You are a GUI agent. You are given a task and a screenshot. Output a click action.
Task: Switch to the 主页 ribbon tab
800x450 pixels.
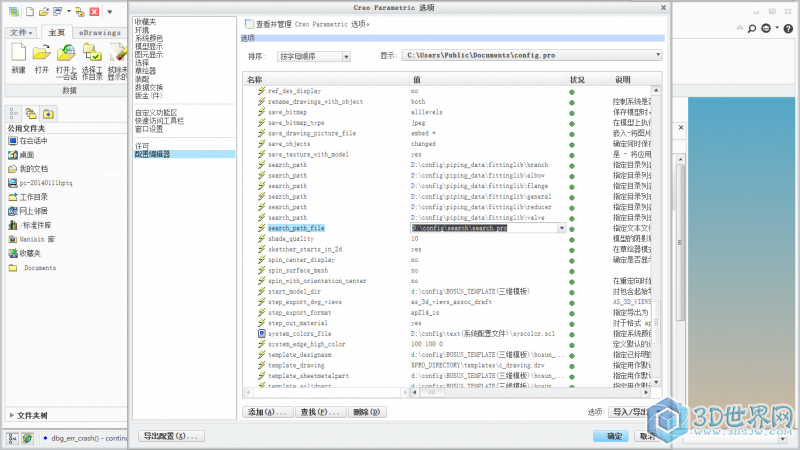click(57, 32)
